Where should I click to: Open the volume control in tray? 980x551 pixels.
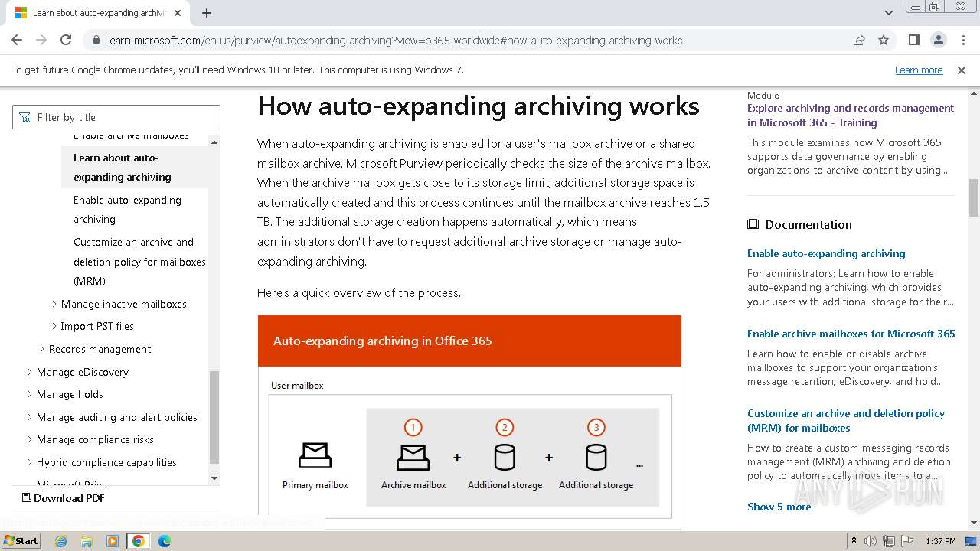click(x=871, y=541)
